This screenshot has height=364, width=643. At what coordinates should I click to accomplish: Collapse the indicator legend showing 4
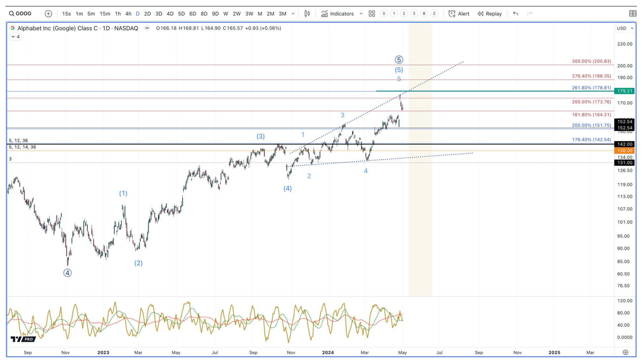[x=16, y=37]
